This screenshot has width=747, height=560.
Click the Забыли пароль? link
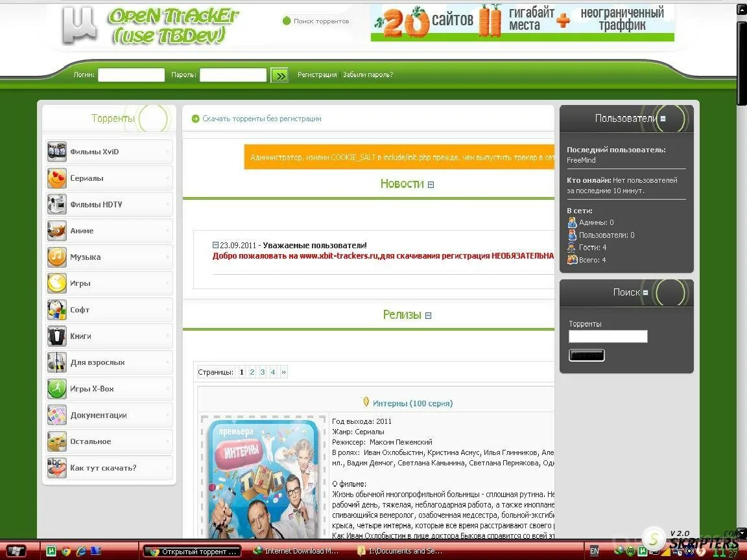(x=366, y=75)
